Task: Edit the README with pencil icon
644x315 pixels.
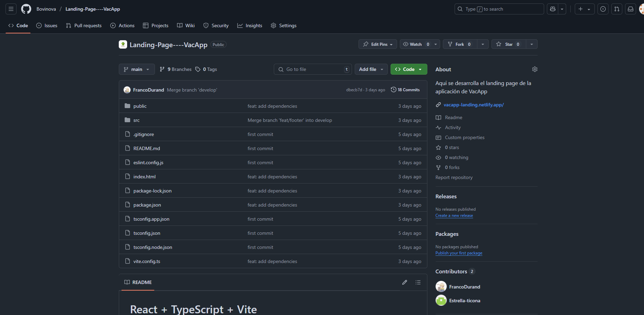Action: (x=405, y=282)
